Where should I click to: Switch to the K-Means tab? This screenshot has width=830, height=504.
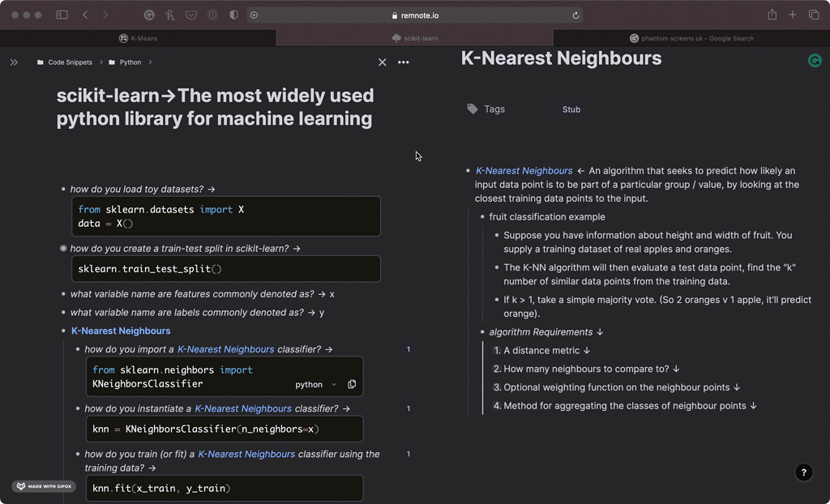[x=139, y=37]
